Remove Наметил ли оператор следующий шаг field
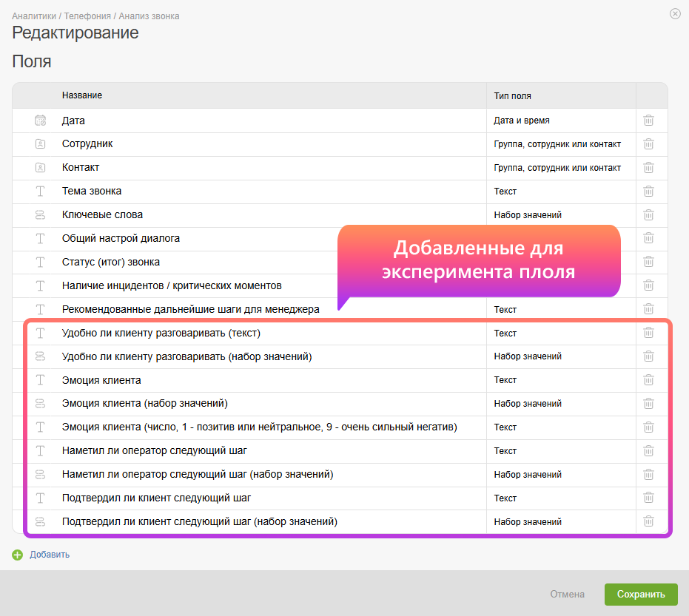 [x=648, y=451]
